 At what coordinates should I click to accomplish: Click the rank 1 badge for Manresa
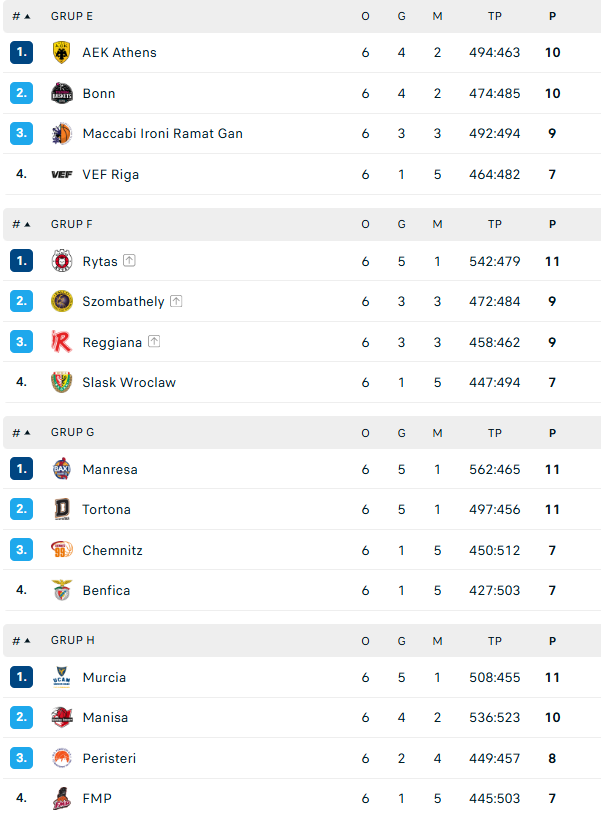coord(21,469)
